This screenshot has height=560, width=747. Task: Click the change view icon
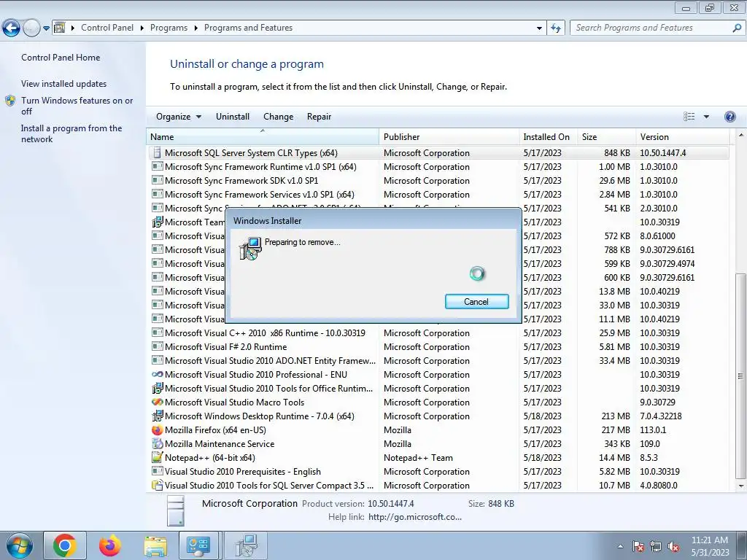689,117
